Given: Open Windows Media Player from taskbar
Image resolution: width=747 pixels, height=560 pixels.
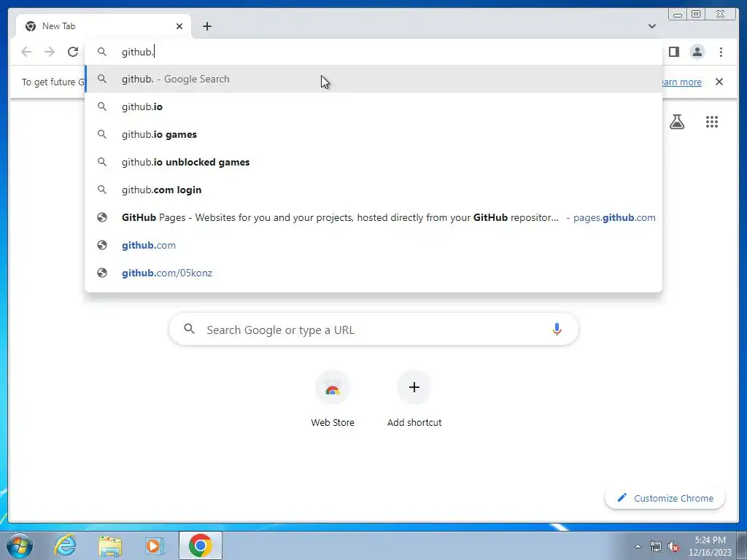Looking at the screenshot, I should click(x=155, y=545).
